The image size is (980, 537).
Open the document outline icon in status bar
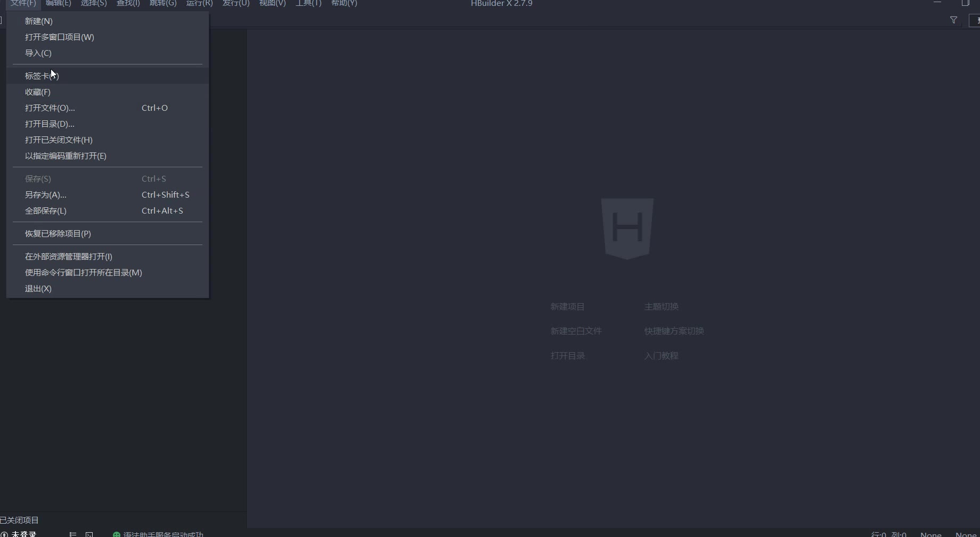pyautogui.click(x=73, y=534)
